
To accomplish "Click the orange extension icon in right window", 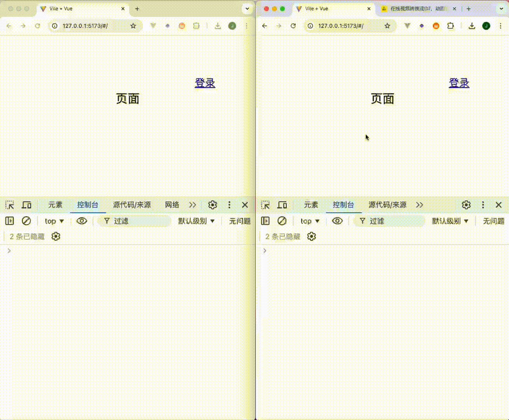I will pos(436,26).
